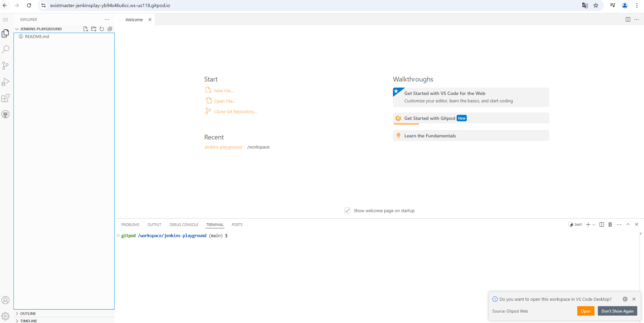The height and width of the screenshot is (323, 644).
Task: Expand the OUTLINE section
Action: (64, 314)
